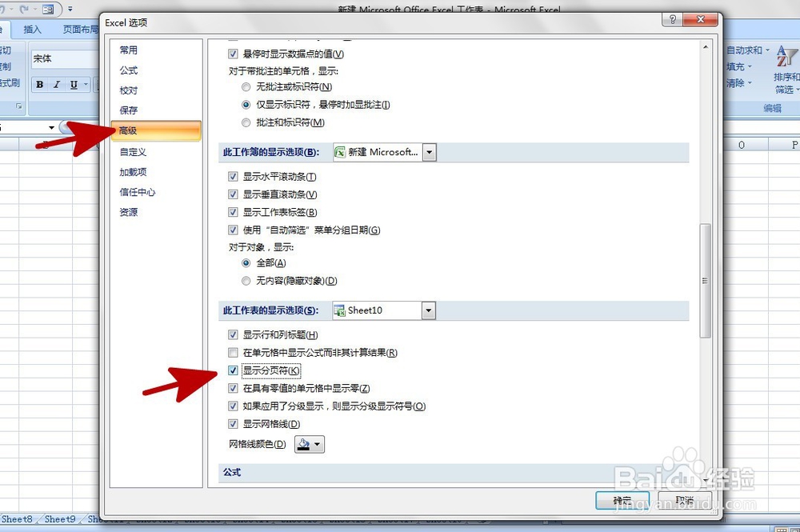Toggle Bold formatting in Excel ribbon
The height and width of the screenshot is (532, 800).
click(40, 85)
